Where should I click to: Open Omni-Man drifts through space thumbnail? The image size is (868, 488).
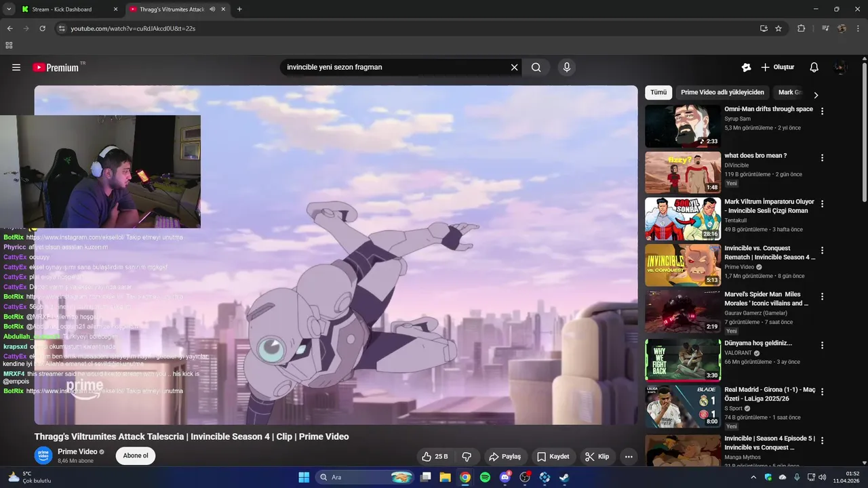click(x=683, y=125)
